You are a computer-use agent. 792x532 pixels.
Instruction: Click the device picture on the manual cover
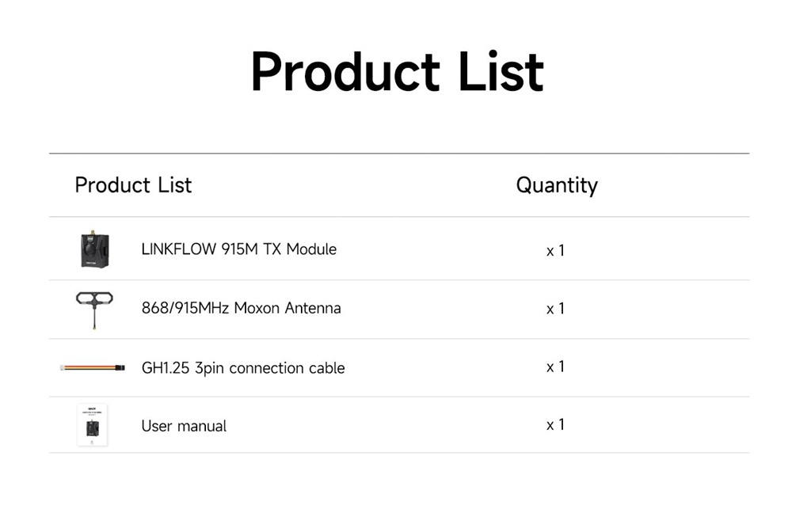tap(92, 427)
